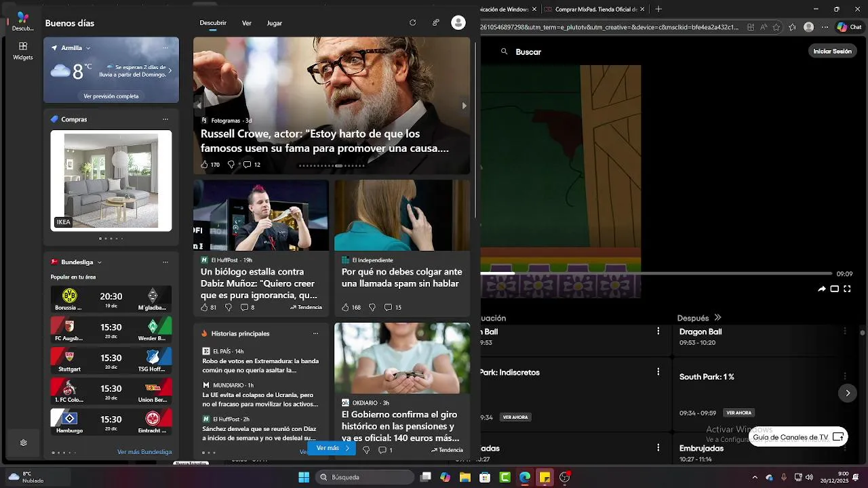The image size is (868, 488).
Task: Open Historias principales more options
Action: [315, 333]
